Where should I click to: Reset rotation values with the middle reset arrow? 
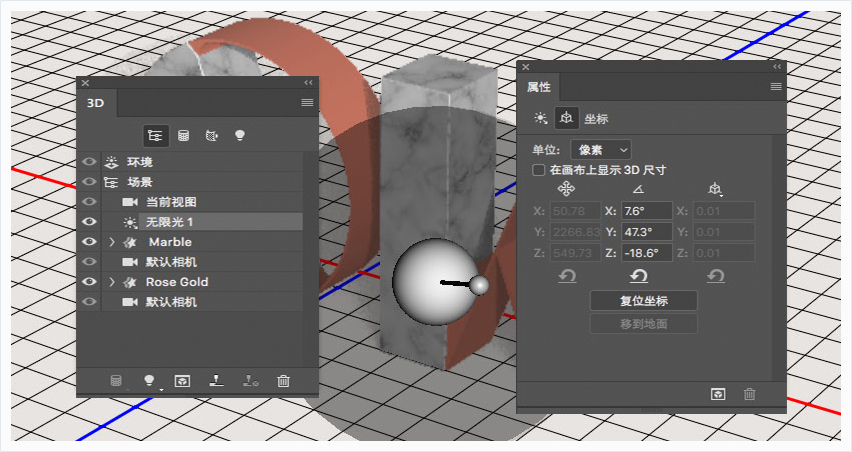[x=638, y=277]
